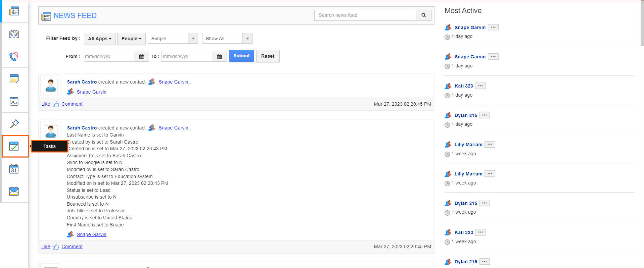This screenshot has width=644, height=268.
Task: Expand the All Apps filter dropdown
Action: coord(100,39)
